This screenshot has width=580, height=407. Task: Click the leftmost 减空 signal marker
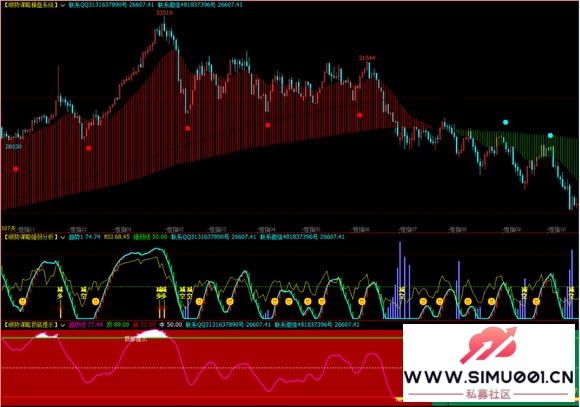tap(84, 293)
